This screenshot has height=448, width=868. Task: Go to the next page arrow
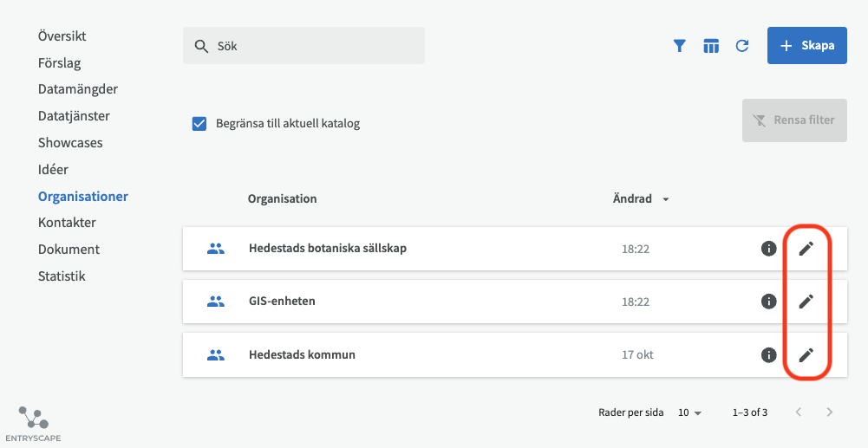coord(830,412)
